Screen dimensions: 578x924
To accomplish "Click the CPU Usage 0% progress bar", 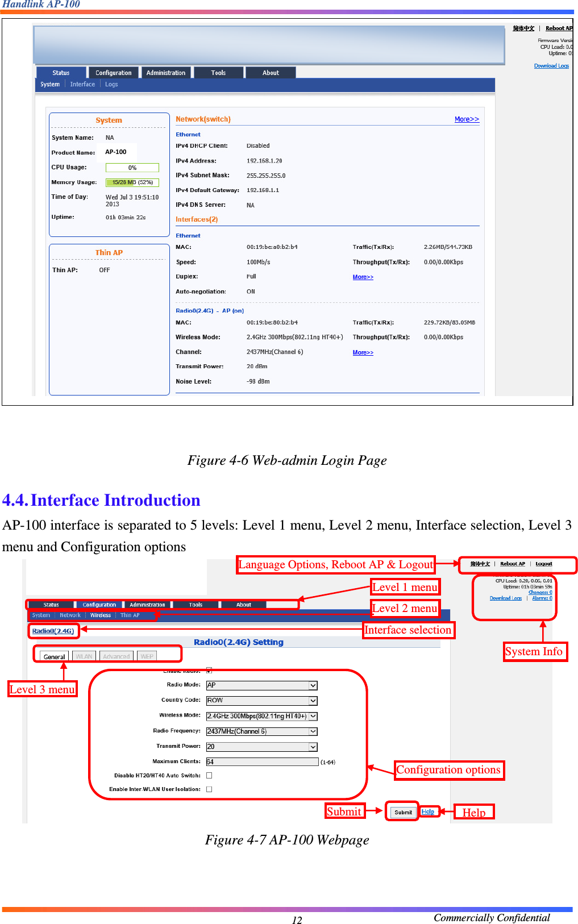I will 132,168.
